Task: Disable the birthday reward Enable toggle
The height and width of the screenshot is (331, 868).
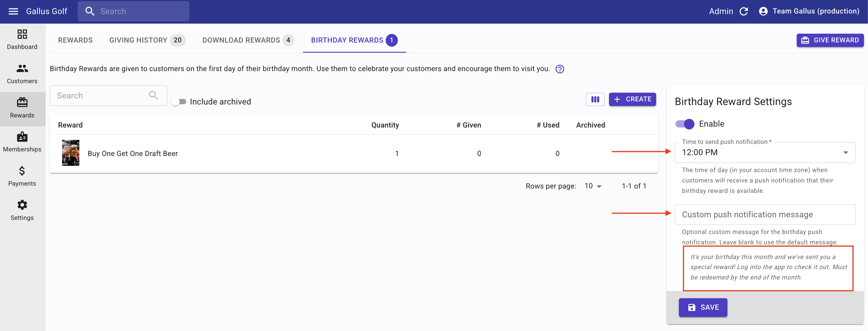Action: pyautogui.click(x=685, y=124)
